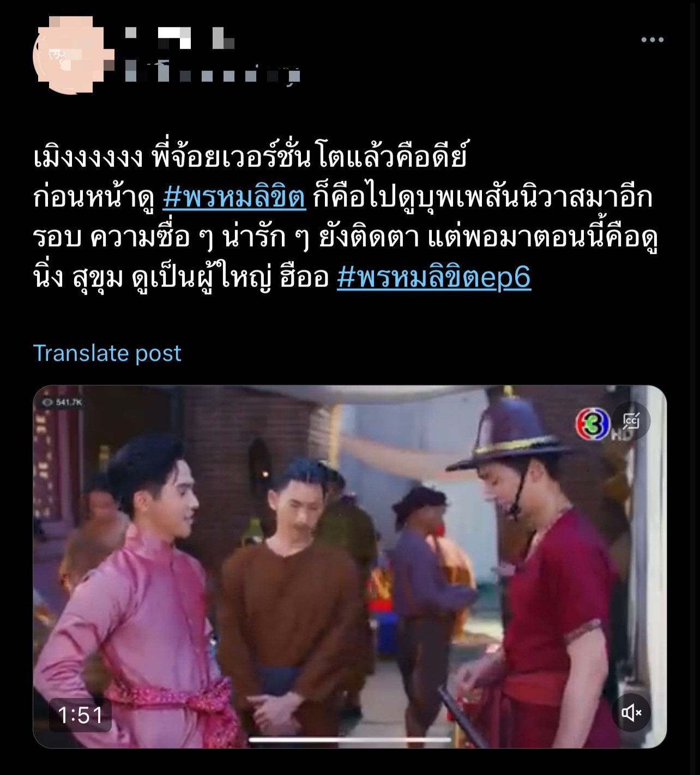Click the eye view-count icon on video
The width and height of the screenshot is (700, 775).
coord(44,402)
